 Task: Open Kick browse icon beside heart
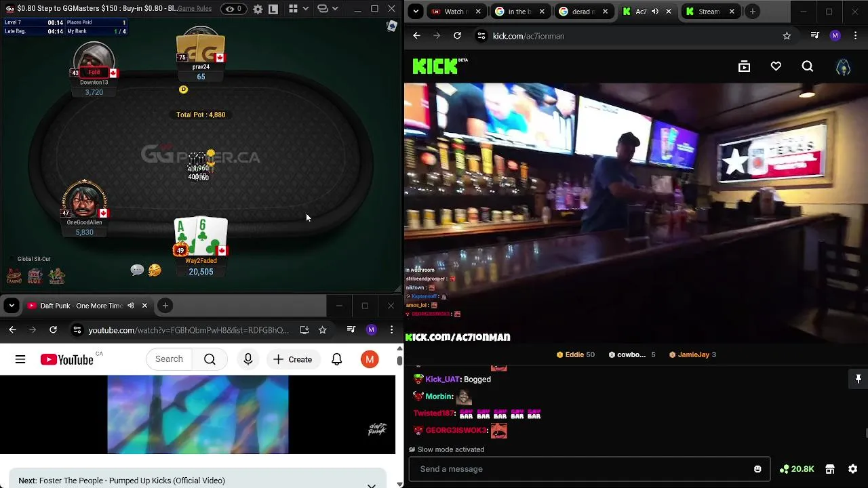point(744,66)
